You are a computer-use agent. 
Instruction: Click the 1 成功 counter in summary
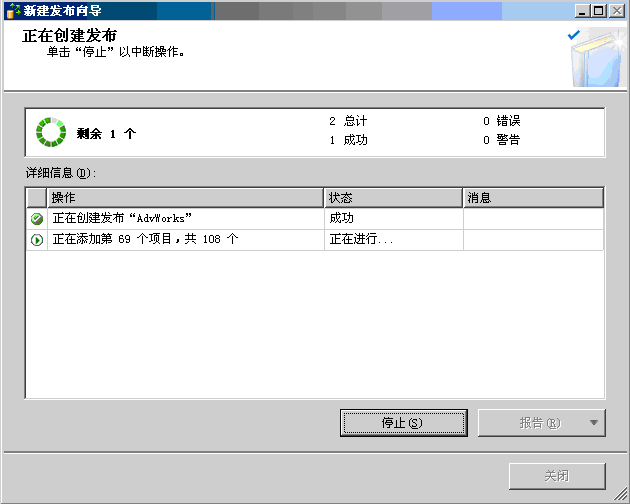tap(348, 140)
